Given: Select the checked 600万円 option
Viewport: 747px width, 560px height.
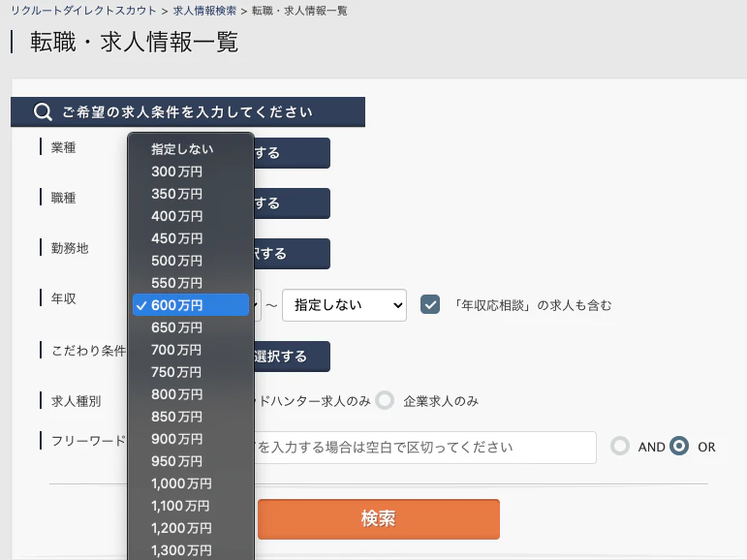Looking at the screenshot, I should tap(191, 305).
